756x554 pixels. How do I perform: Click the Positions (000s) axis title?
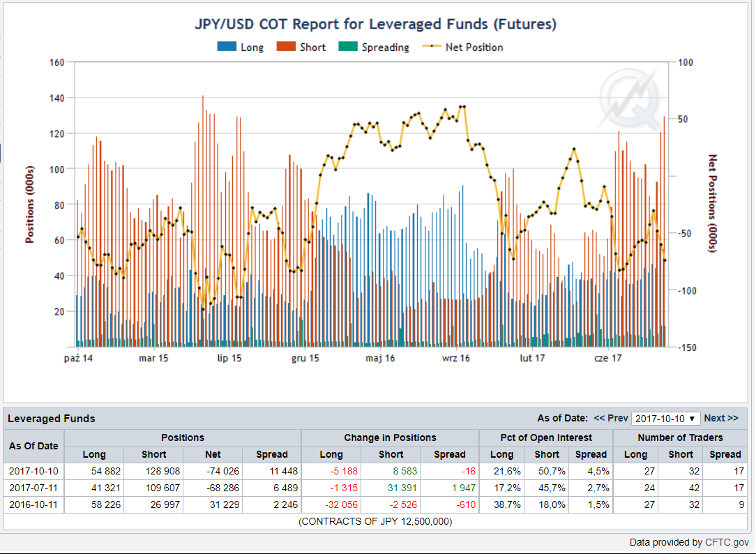click(30, 204)
